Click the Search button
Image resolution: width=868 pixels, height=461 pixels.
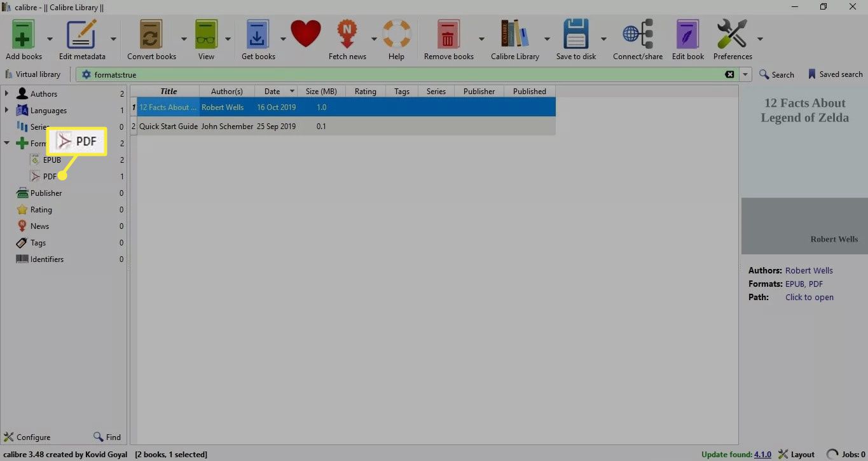(x=776, y=74)
